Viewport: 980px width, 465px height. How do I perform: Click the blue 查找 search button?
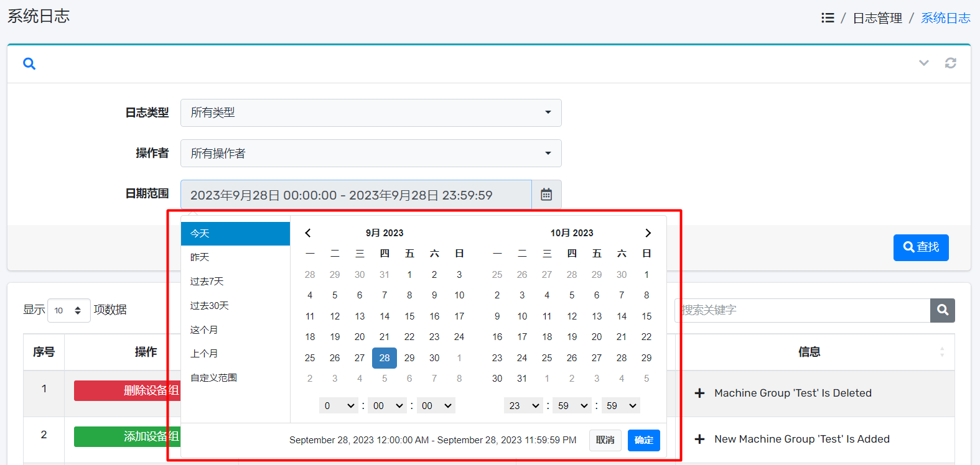(920, 247)
